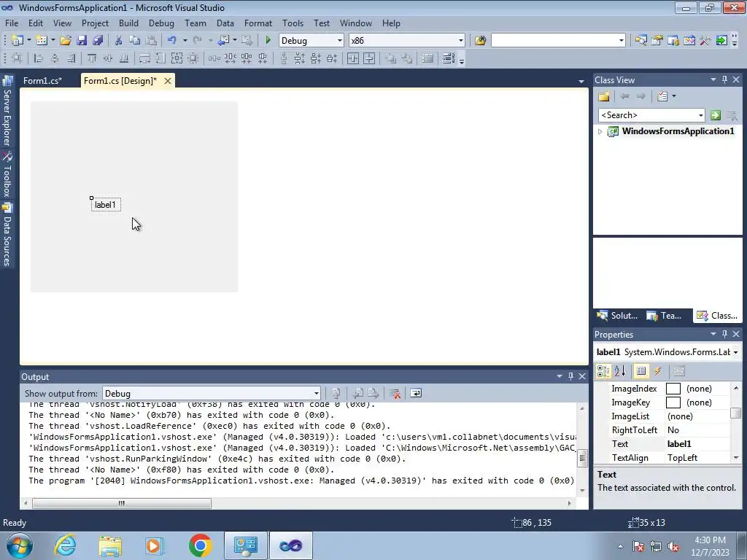Viewport: 747px width, 560px height.
Task: Open the Debug menu
Action: tap(161, 23)
